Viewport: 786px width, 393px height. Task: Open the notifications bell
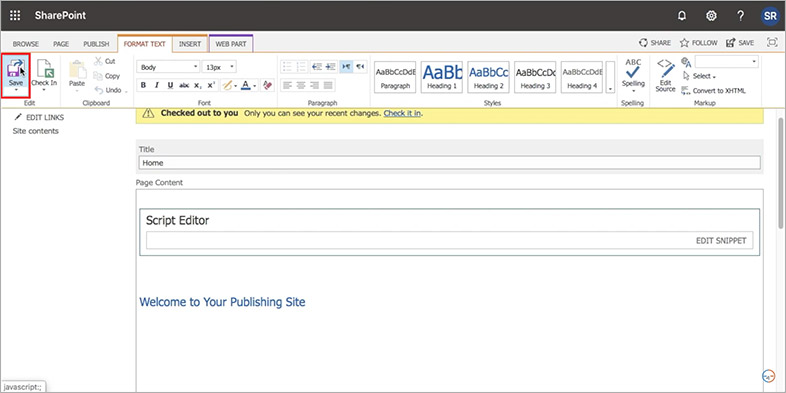pyautogui.click(x=682, y=16)
